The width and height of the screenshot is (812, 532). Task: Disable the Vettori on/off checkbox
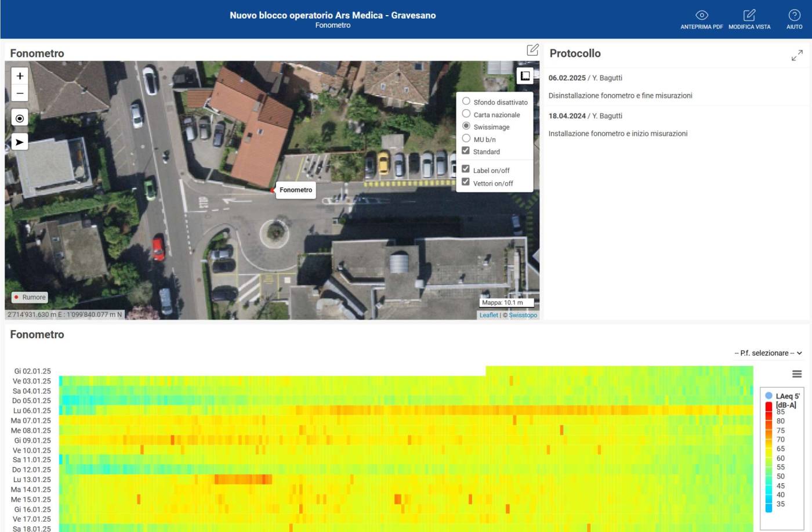tap(466, 182)
